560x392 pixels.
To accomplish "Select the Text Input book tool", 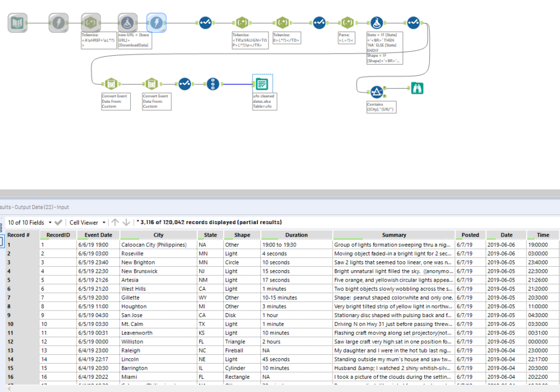I will pos(17,23).
